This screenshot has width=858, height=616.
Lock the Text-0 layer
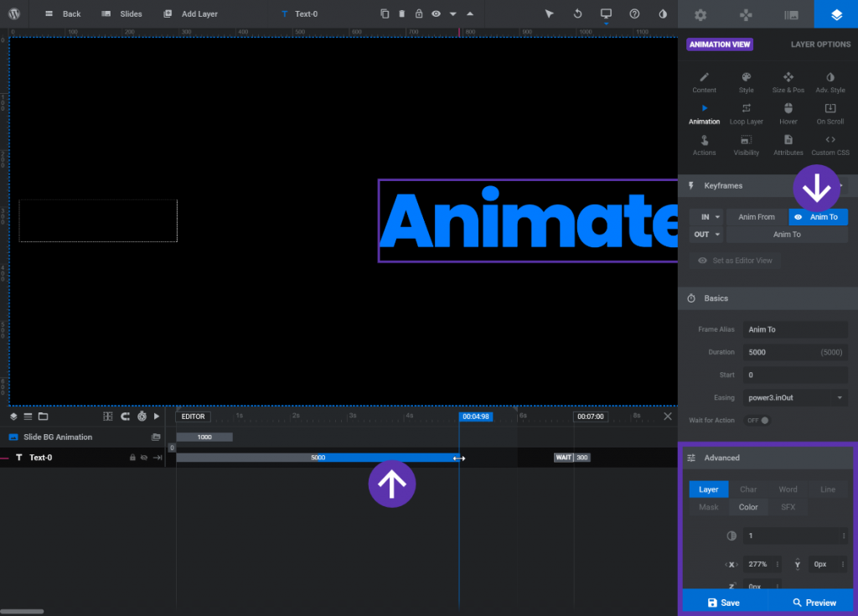[132, 458]
